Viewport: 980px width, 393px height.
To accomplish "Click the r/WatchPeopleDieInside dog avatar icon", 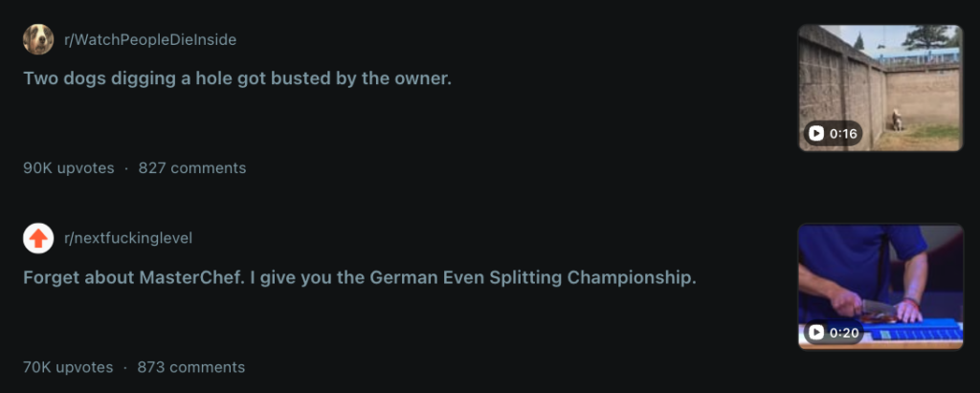I will tap(38, 39).
